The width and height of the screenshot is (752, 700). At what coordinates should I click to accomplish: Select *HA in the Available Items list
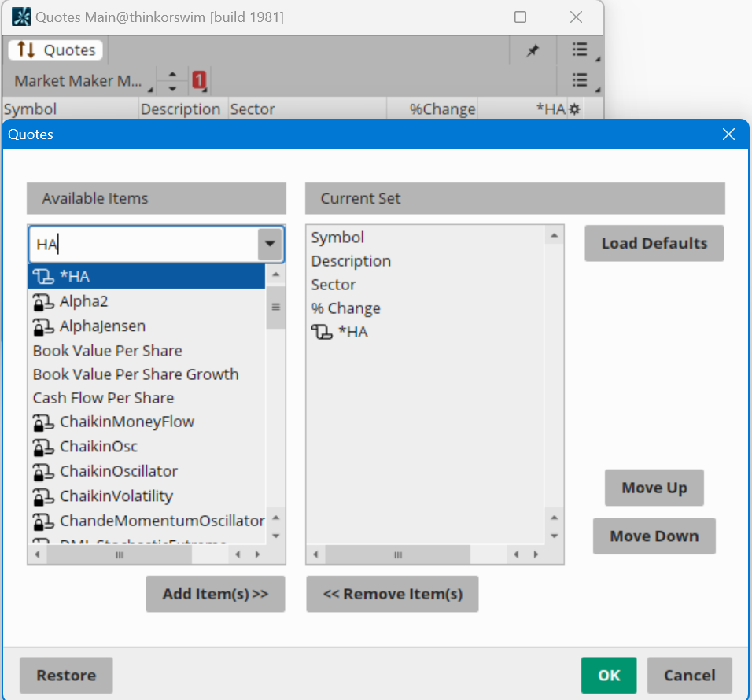pyautogui.click(x=147, y=277)
